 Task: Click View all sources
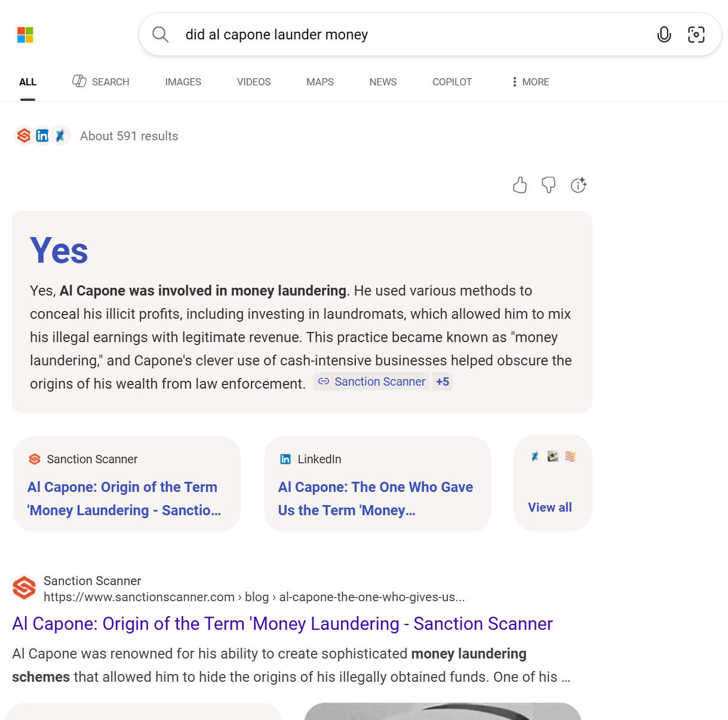[550, 507]
